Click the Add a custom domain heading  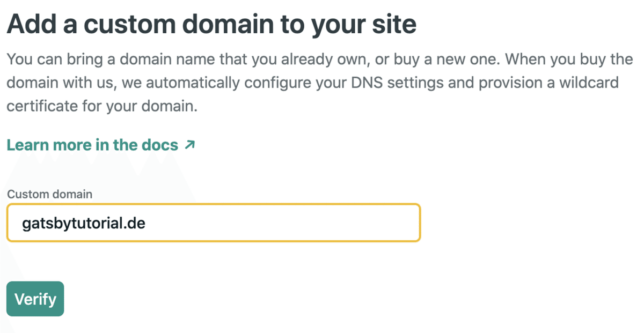pos(211,25)
